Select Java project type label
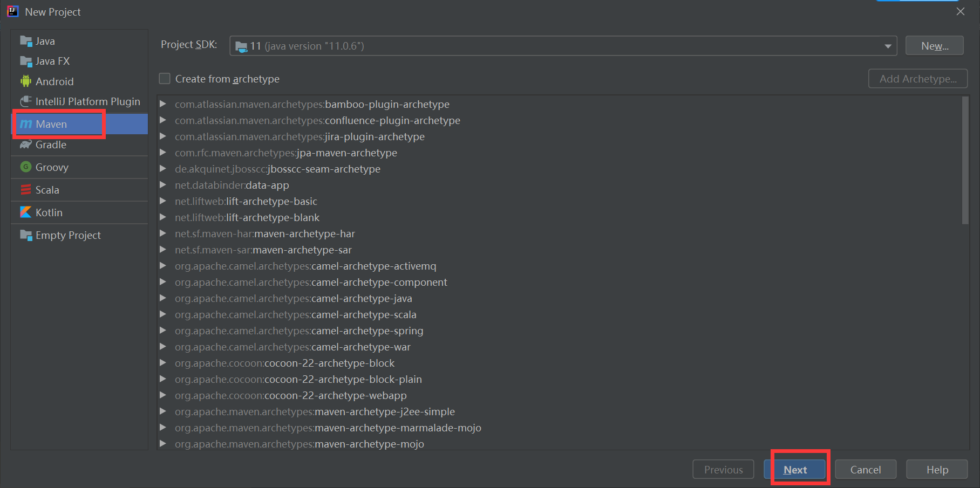 [x=45, y=41]
